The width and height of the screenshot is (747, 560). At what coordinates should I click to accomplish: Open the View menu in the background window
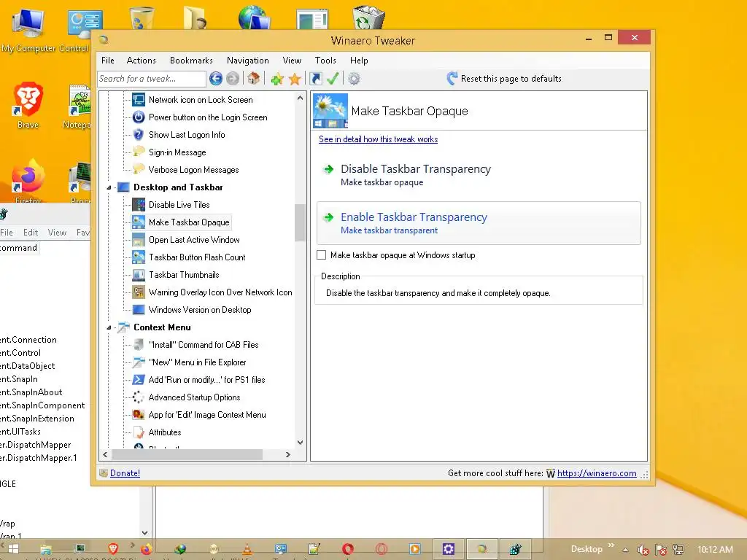[x=57, y=233]
